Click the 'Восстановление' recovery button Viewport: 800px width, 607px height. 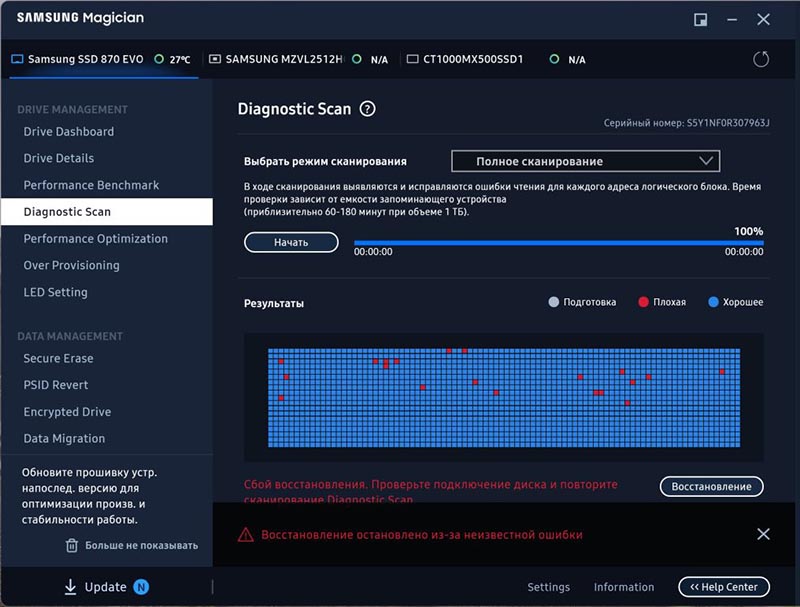click(x=711, y=487)
